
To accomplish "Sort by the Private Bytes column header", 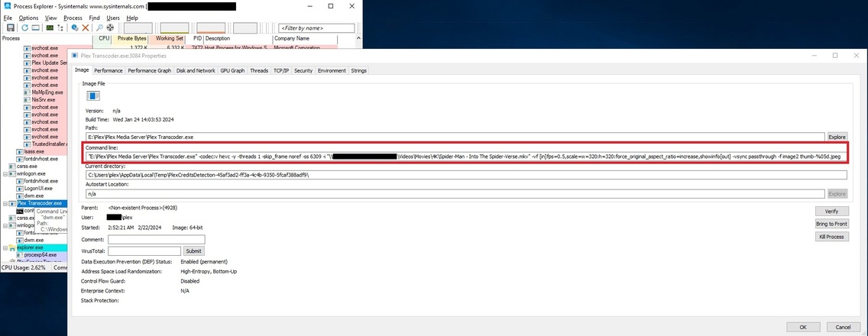I will 131,39.
